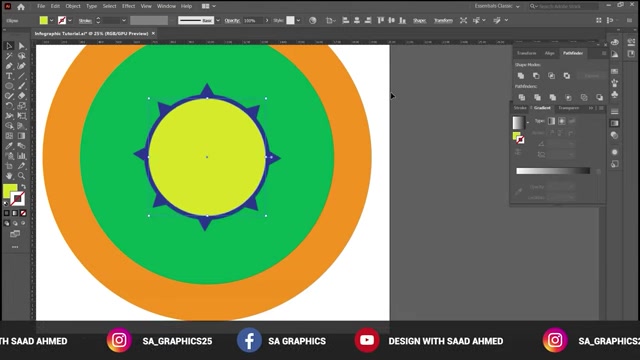
Task: Click the Divide pathfinder icon
Action: [x=522, y=97]
